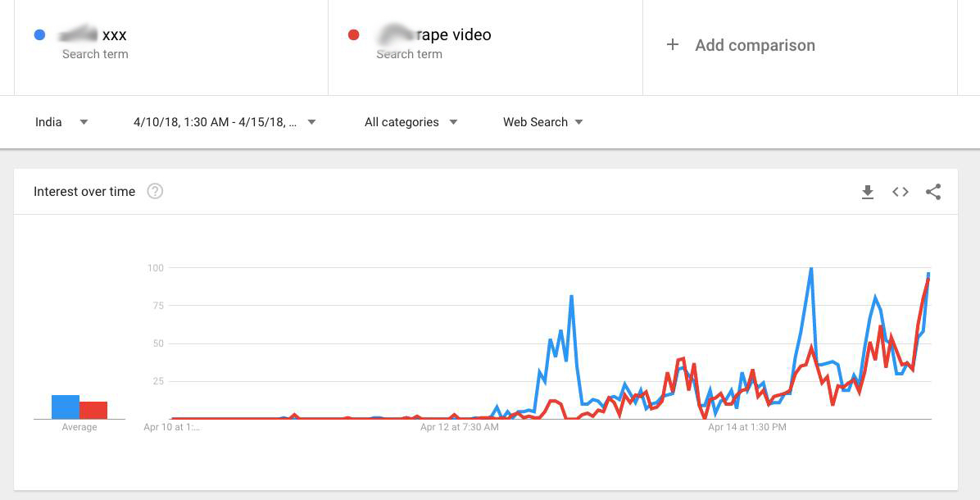Open the help icon beside Interest over time

tap(155, 191)
